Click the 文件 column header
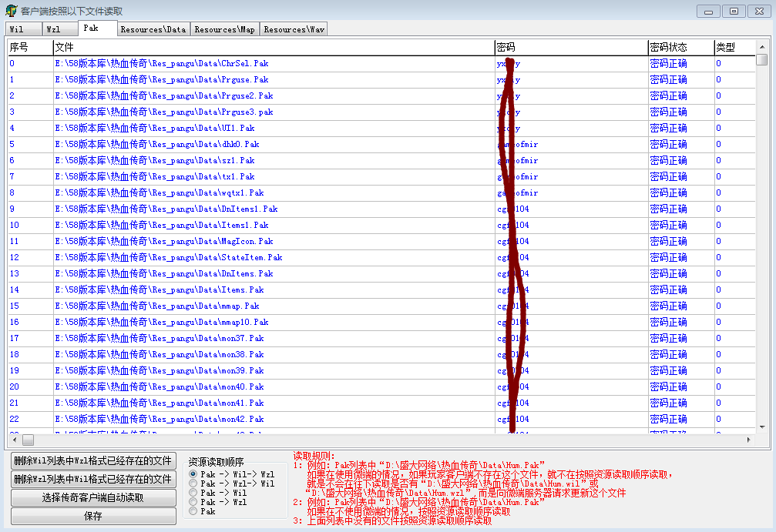Screen dimensions: 776x532 point(274,47)
